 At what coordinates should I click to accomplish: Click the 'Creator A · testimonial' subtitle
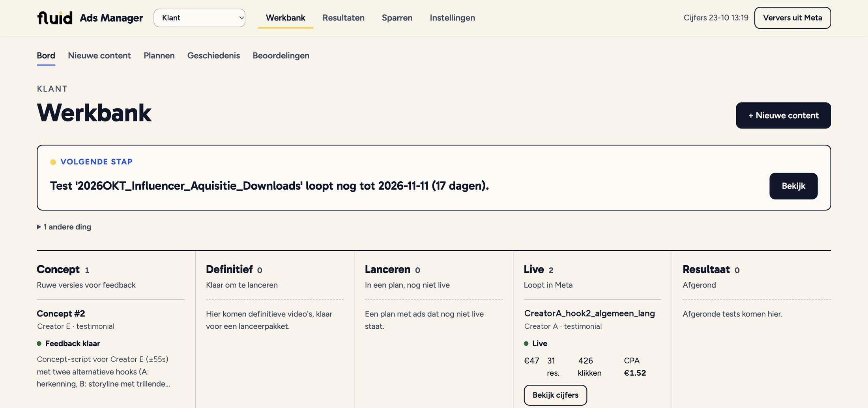pyautogui.click(x=563, y=326)
